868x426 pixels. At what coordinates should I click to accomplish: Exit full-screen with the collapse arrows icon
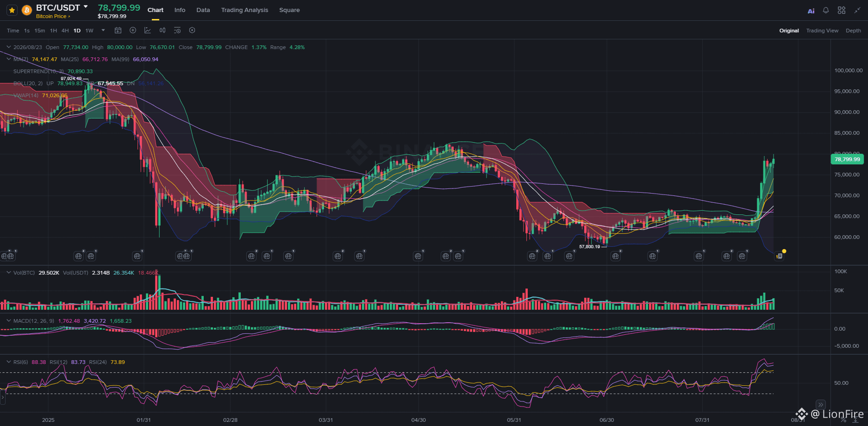coord(857,10)
